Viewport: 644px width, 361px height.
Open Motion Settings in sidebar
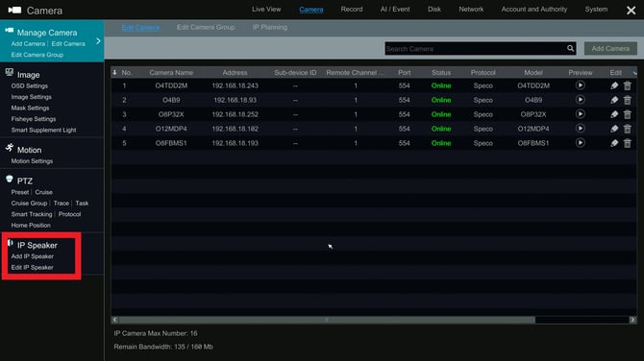32,161
